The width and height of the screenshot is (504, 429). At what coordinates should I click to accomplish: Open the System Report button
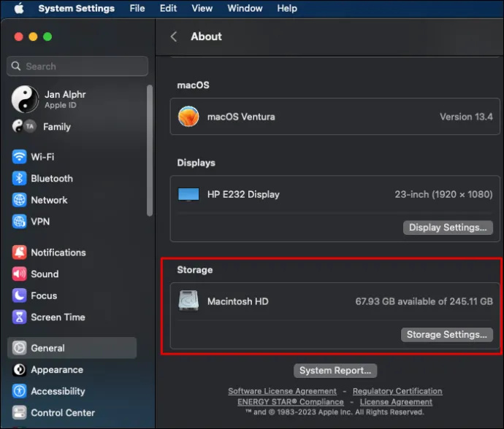[x=335, y=371]
